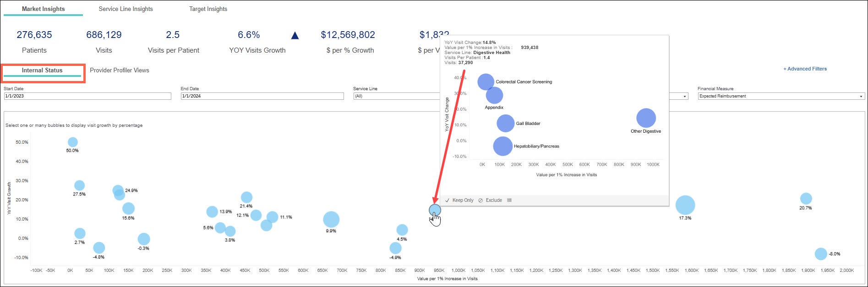Click the End Date input field
Viewport: 868px width, 287px height.
262,96
